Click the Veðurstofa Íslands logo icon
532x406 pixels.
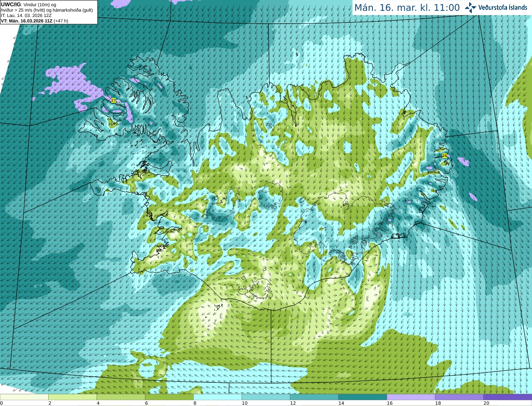[470, 7]
